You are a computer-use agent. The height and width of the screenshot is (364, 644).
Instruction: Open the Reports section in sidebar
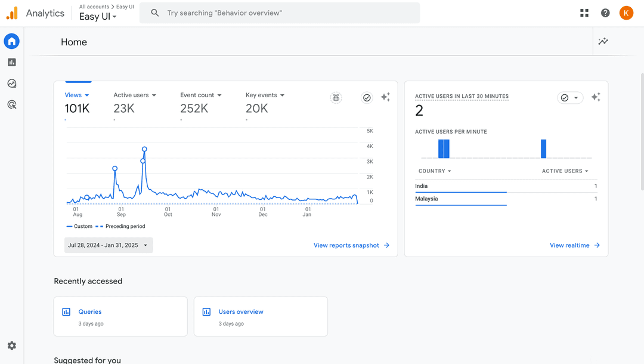point(11,62)
